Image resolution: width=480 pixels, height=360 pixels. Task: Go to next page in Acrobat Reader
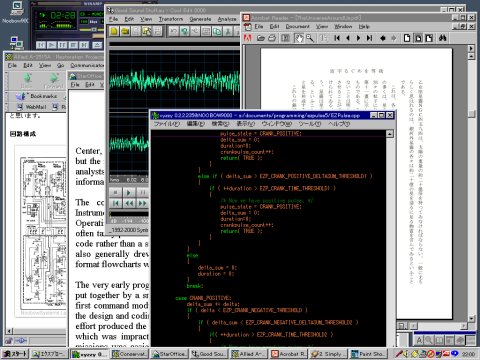[359, 38]
